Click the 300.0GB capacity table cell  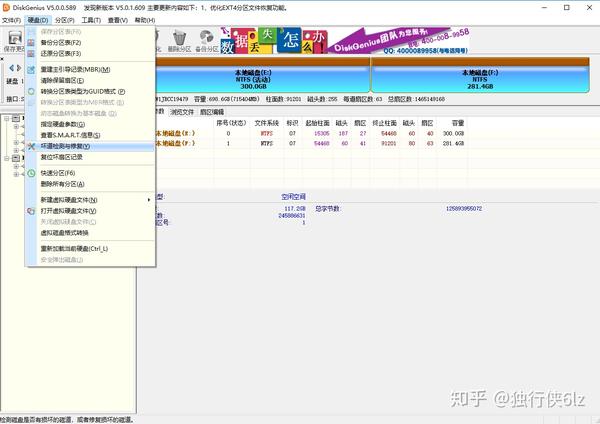click(x=453, y=133)
